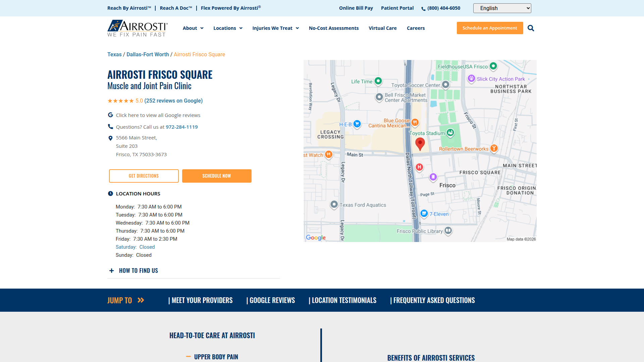Open 252 reviews on Google link
Screen dimensions: 644x362
[x=173, y=101]
